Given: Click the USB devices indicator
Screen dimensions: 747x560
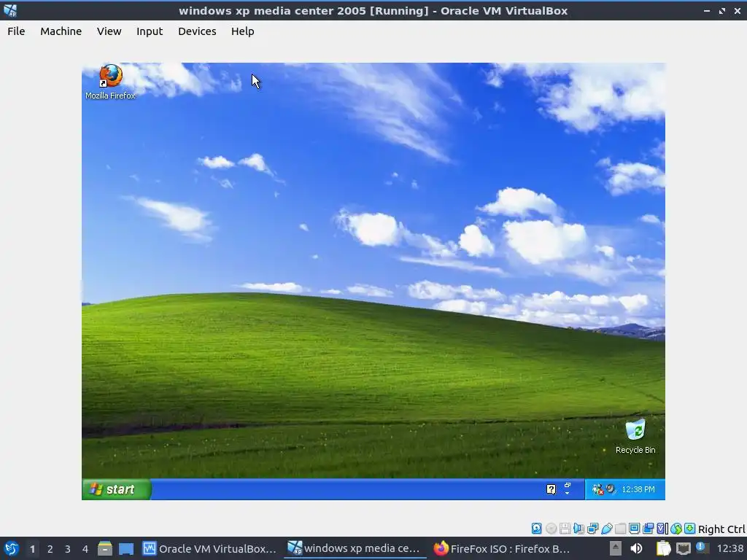Looking at the screenshot, I should [606, 528].
